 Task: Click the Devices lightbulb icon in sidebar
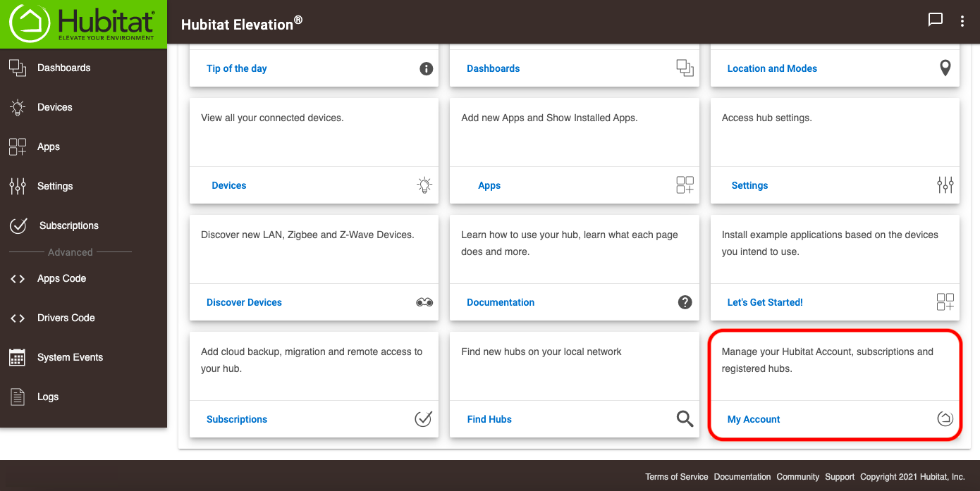point(17,107)
